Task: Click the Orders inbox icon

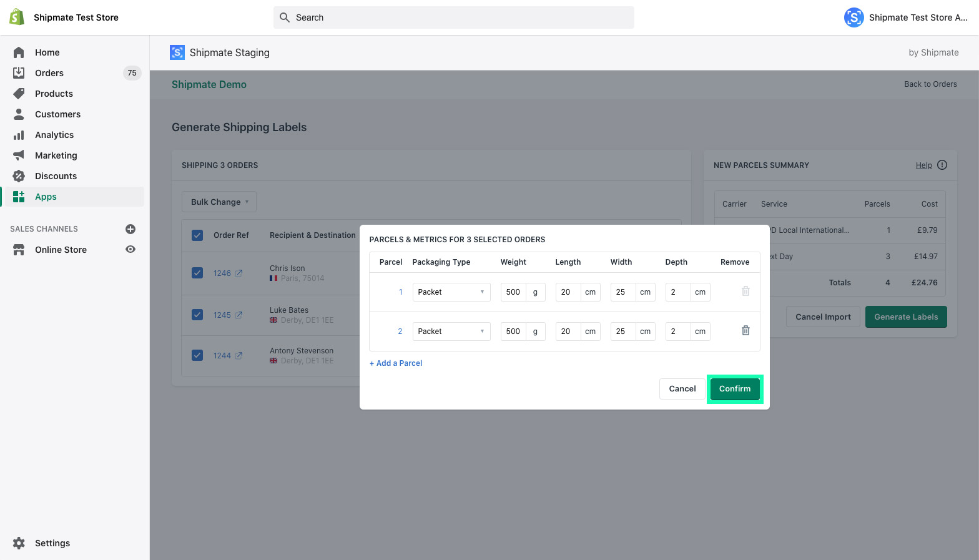Action: (19, 73)
